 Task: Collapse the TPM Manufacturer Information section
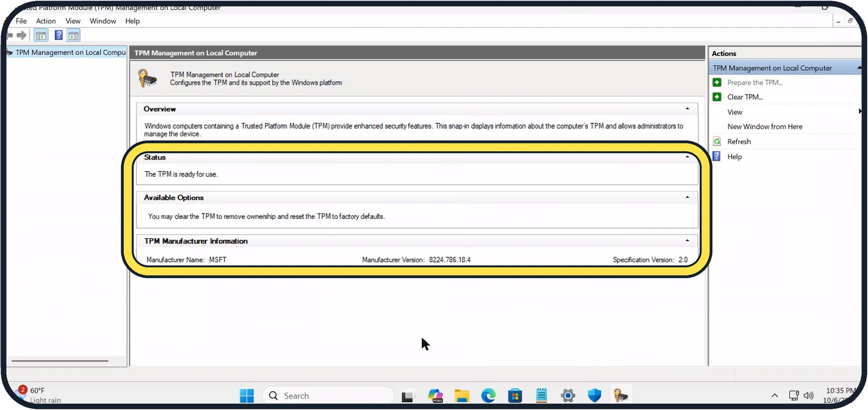point(688,241)
